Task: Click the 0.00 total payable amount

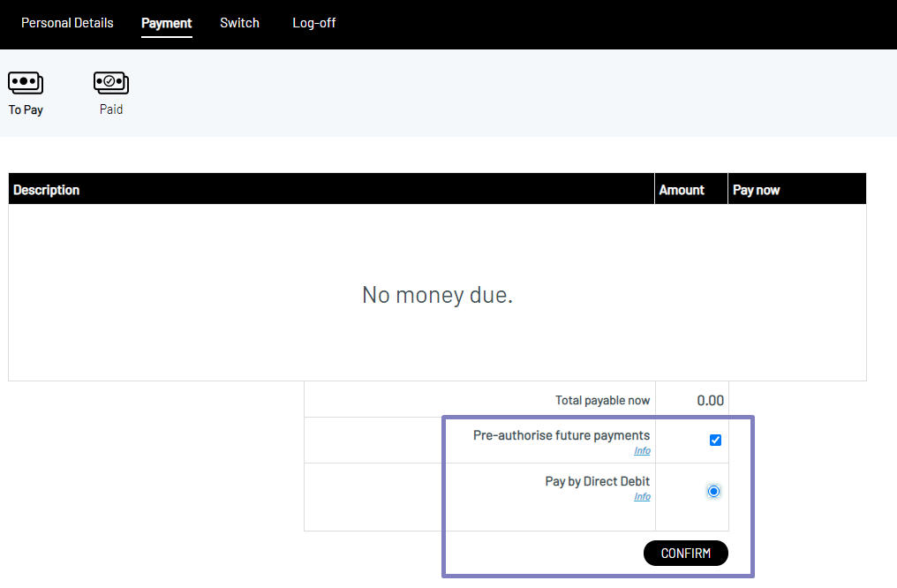Action: [x=710, y=401]
